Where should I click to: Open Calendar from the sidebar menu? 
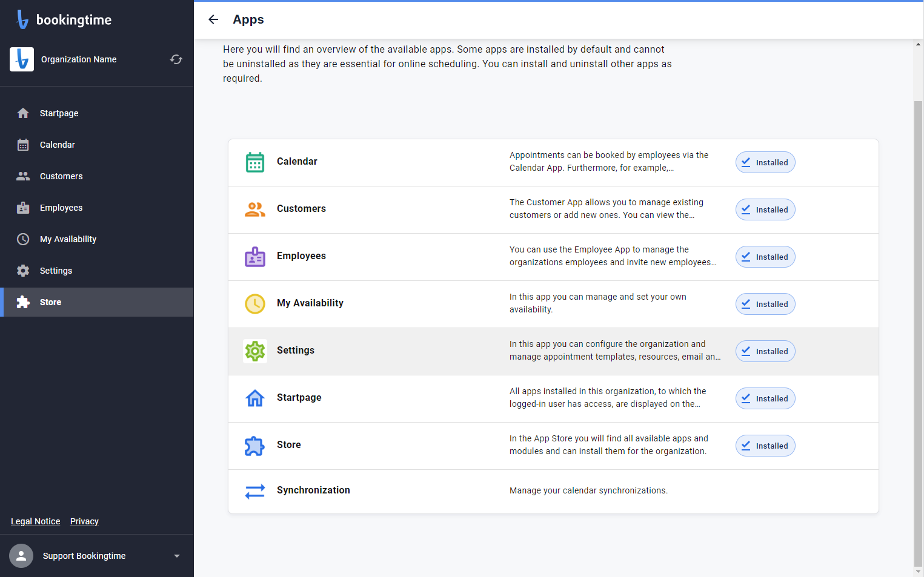click(x=97, y=145)
